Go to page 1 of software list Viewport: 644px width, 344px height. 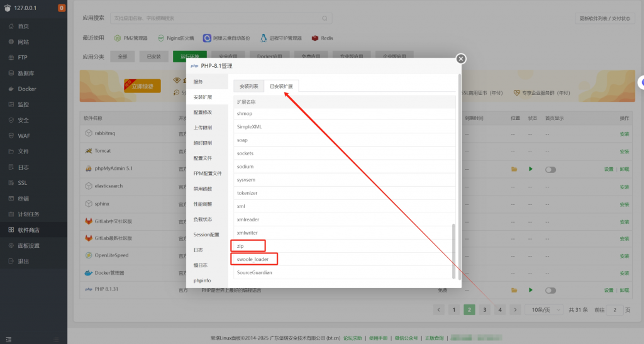click(454, 309)
